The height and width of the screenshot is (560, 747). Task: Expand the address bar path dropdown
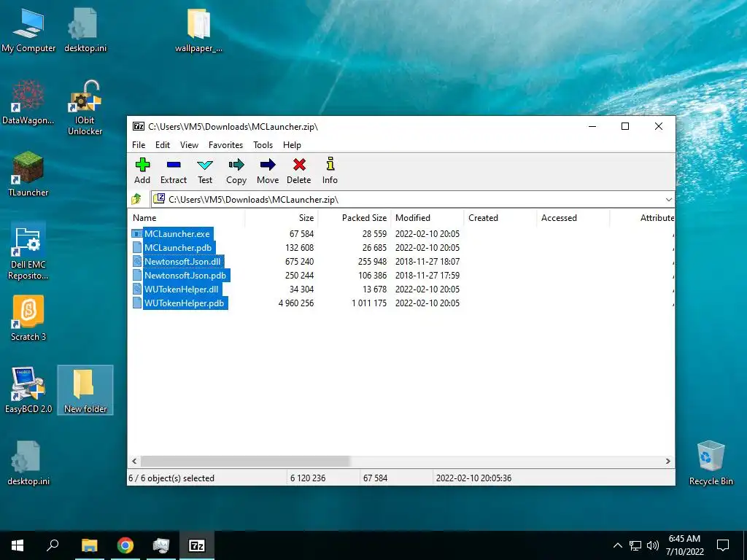point(668,200)
